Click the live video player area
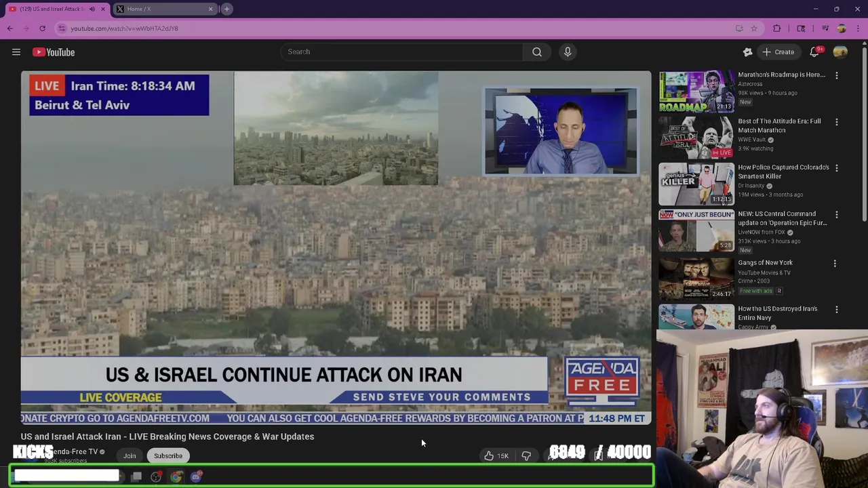Screen dimensions: 868x488 click(x=336, y=247)
